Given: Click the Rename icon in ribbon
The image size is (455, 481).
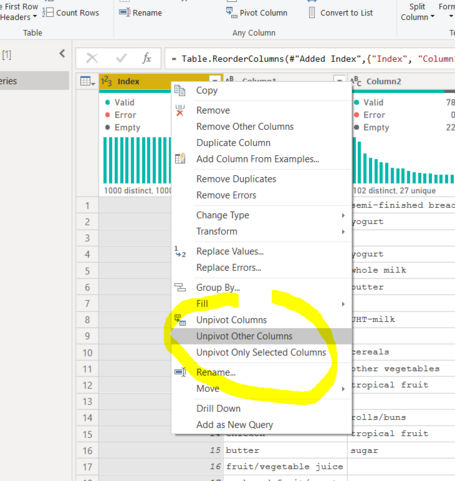Looking at the screenshot, I should (125, 13).
